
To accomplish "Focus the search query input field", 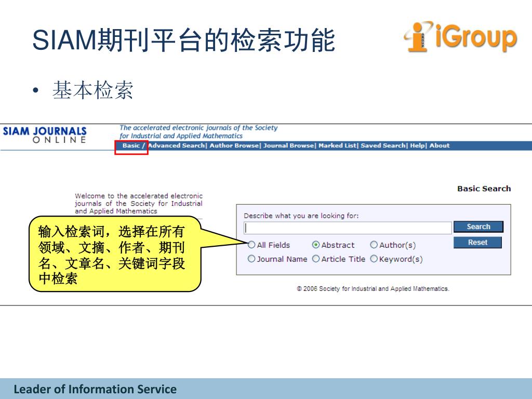I will click(348, 228).
